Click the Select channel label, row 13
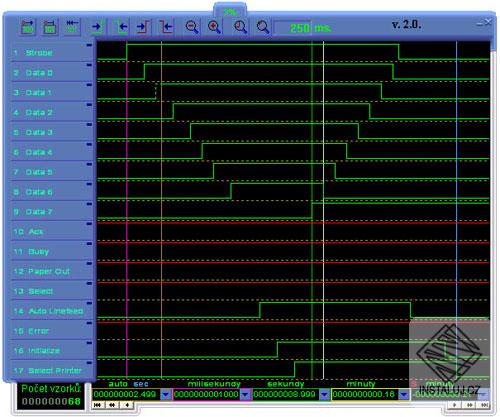This screenshot has width=500, height=417. coord(41,291)
